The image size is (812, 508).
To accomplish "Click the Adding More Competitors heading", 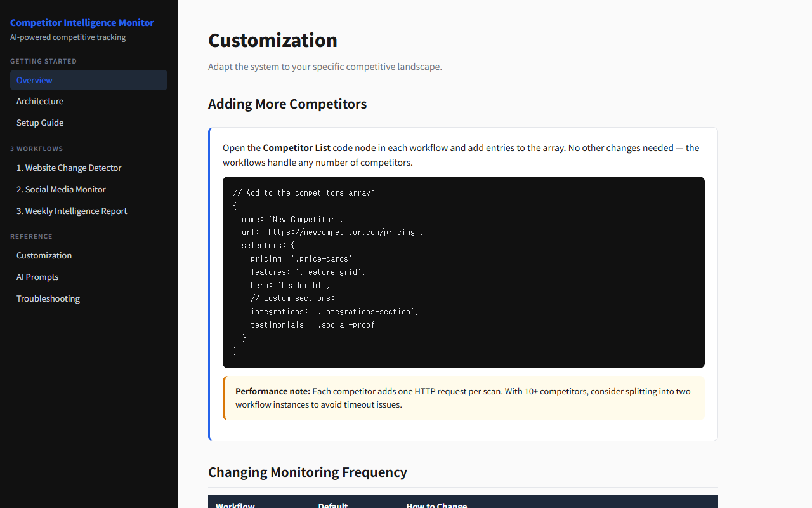I will (287, 104).
